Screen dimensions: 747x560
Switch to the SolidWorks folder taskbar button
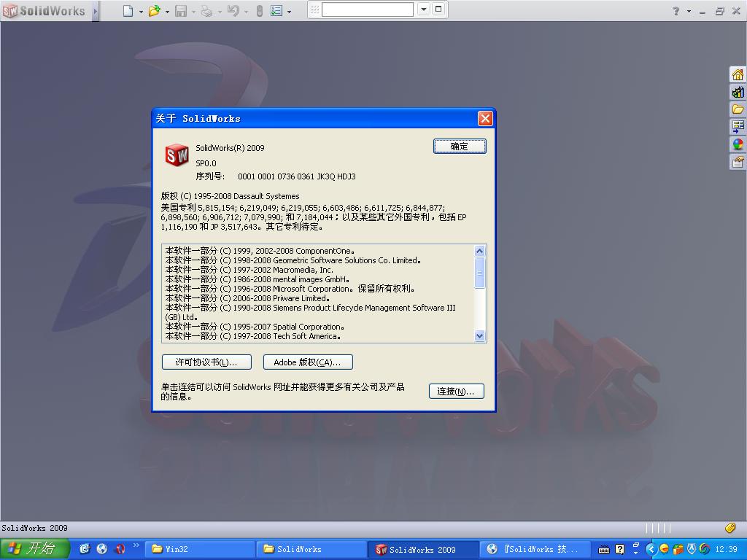[x=311, y=549]
